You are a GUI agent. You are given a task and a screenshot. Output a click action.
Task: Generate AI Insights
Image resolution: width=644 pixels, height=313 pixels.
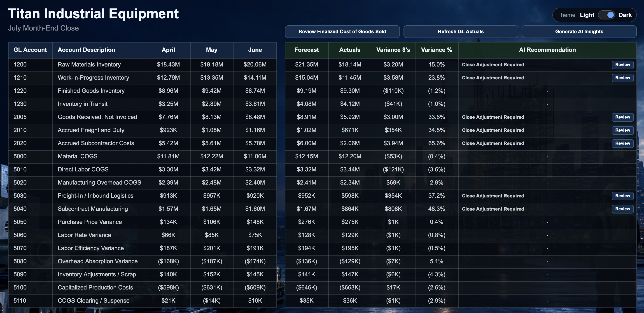579,32
